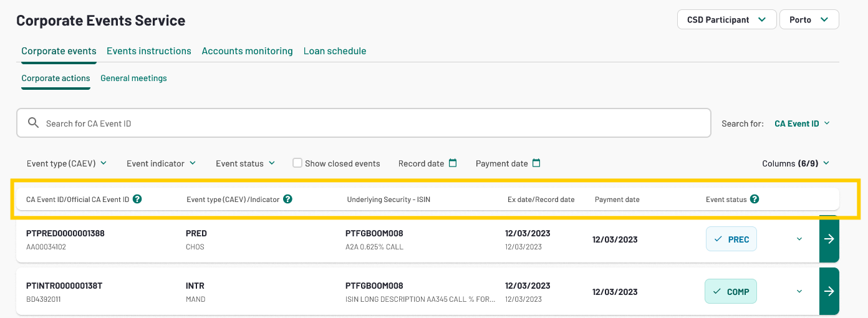Open PTPRED0000001388 event with arrow button
The height and width of the screenshot is (318, 868).
coord(829,239)
